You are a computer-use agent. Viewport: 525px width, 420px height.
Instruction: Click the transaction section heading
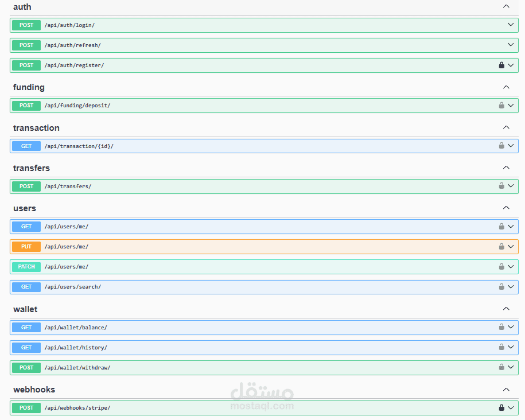click(x=36, y=127)
